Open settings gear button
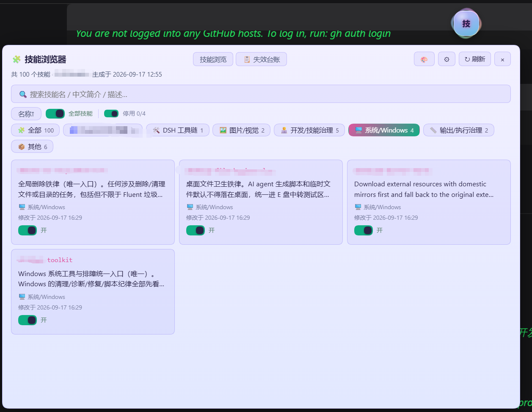Image resolution: width=532 pixels, height=412 pixels. 447,59
